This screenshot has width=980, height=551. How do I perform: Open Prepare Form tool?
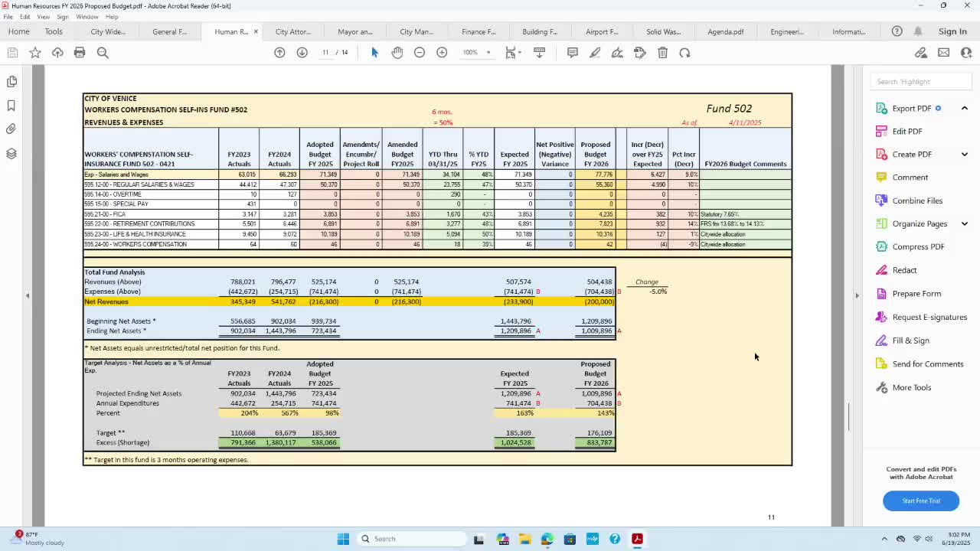916,293
